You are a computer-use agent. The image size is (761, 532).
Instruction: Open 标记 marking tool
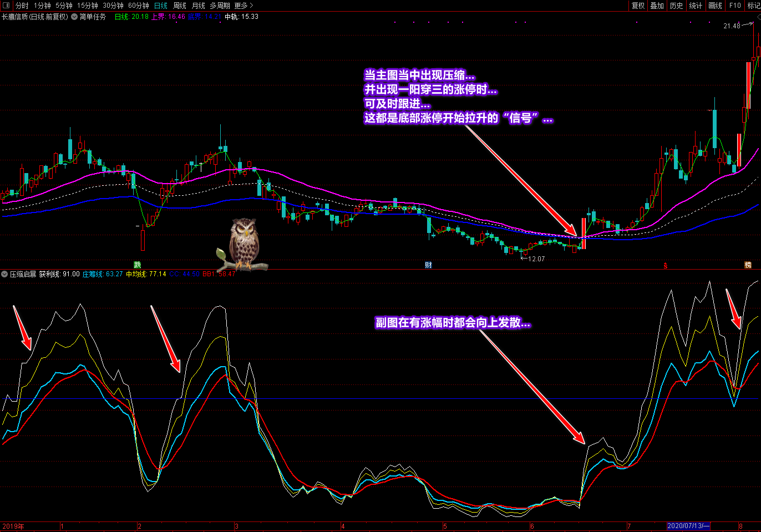754,6
